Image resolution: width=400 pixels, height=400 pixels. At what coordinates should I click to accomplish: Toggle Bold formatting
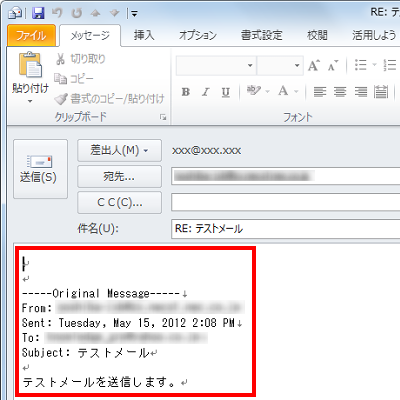point(186,92)
